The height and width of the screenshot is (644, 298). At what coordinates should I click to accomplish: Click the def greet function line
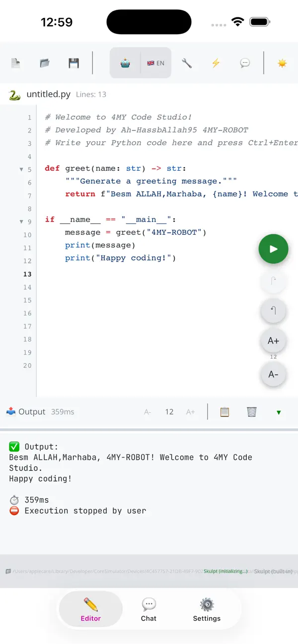(x=115, y=168)
